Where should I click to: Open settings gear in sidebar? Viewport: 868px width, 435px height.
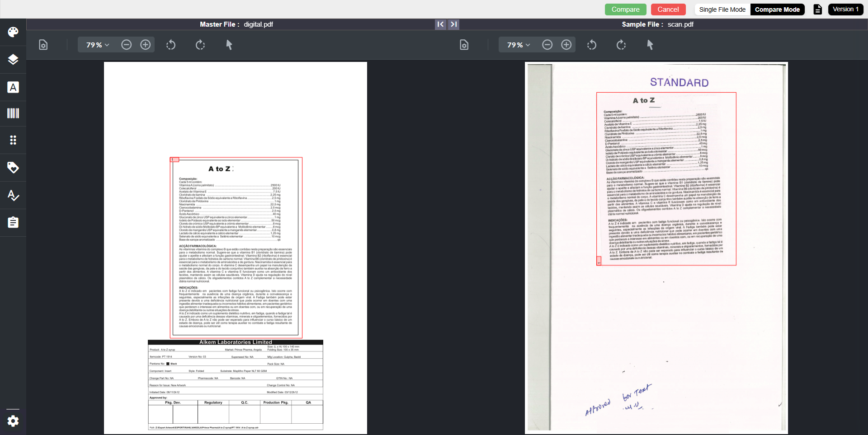click(x=13, y=421)
